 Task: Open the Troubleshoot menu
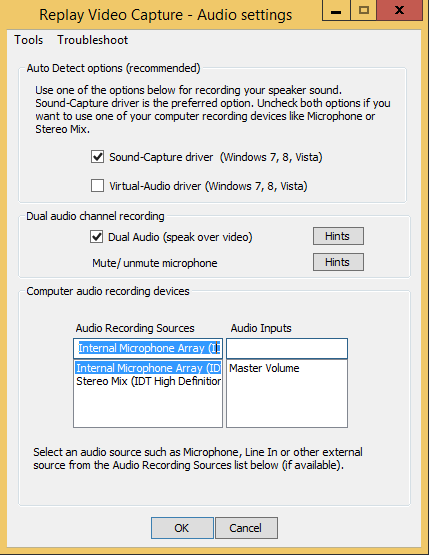click(x=93, y=40)
